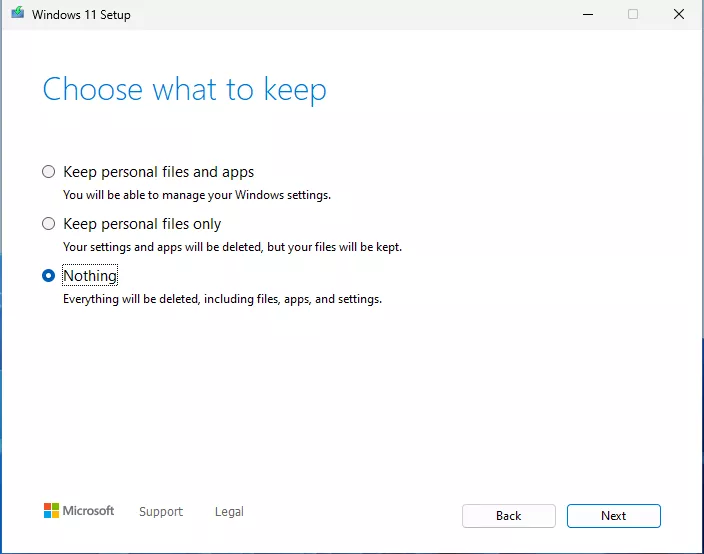The image size is (704, 554).
Task: Click the Microsoft logo
Action: (x=79, y=510)
